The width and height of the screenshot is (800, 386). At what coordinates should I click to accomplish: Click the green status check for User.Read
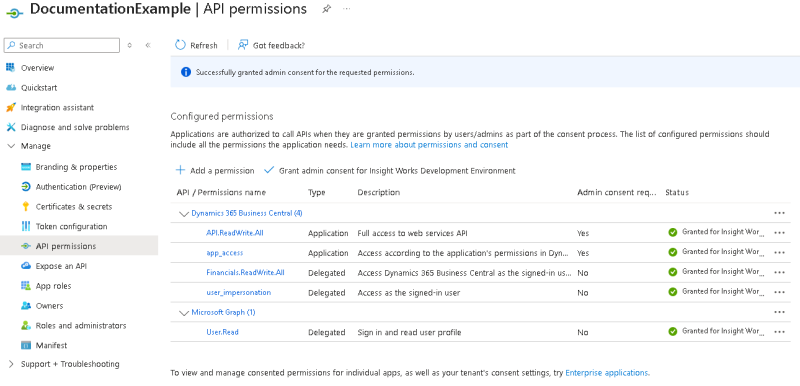pos(672,331)
